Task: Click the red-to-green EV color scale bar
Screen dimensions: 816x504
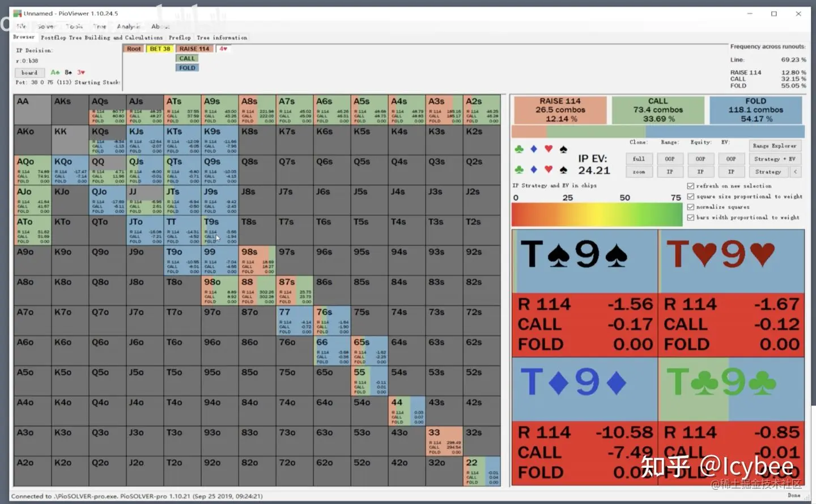Action: pos(597,215)
